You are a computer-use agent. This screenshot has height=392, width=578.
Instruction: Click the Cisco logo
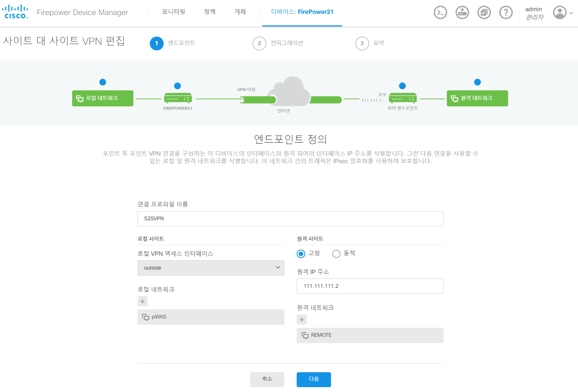point(15,12)
